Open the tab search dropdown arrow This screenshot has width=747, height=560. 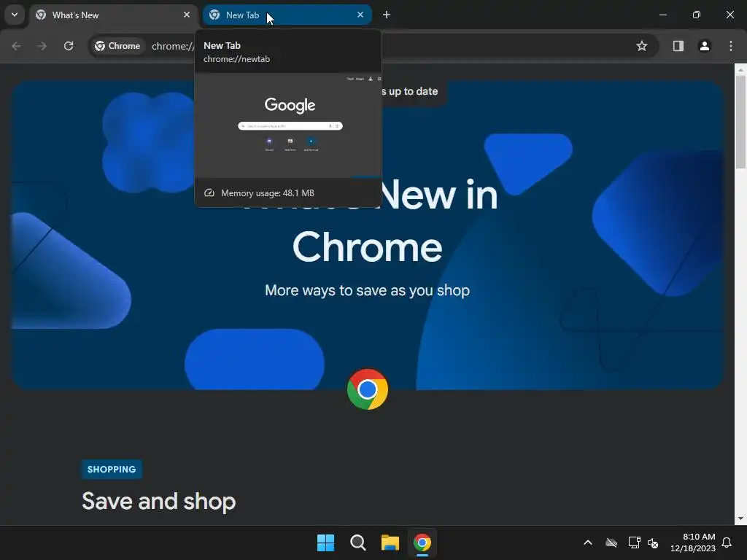[x=15, y=15]
